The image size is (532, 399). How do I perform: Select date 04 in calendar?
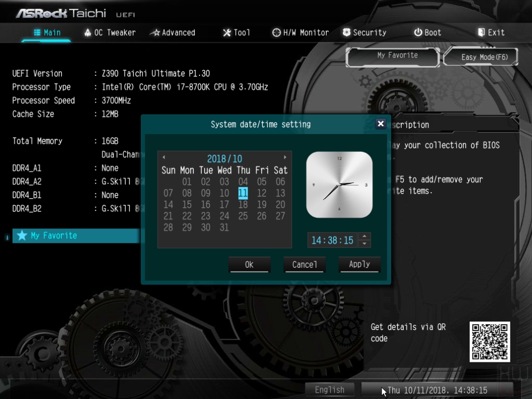pyautogui.click(x=243, y=182)
